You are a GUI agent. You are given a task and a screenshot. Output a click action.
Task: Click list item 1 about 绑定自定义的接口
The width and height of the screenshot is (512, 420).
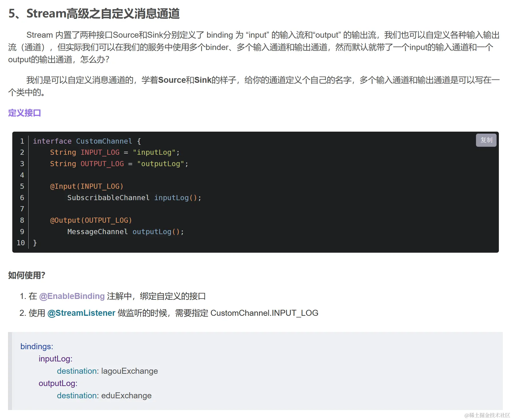point(113,296)
